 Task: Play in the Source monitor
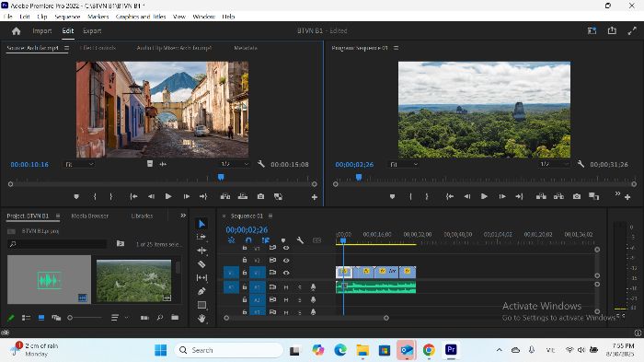(168, 196)
